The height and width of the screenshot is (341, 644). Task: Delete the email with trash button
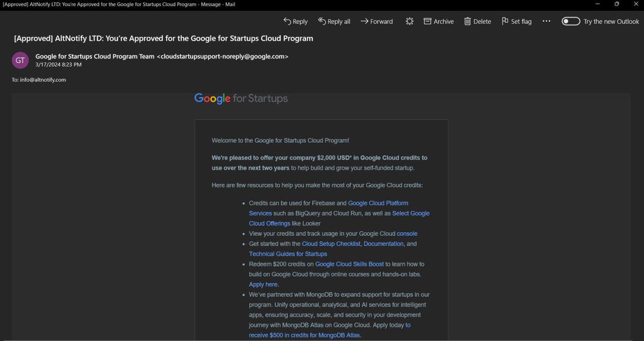click(x=478, y=21)
